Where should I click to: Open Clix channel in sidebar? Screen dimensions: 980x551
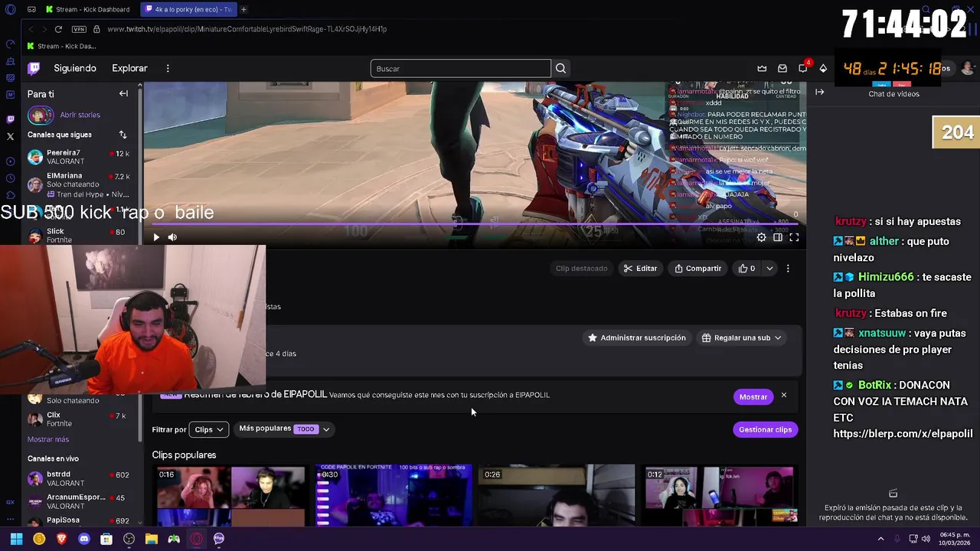(x=79, y=419)
